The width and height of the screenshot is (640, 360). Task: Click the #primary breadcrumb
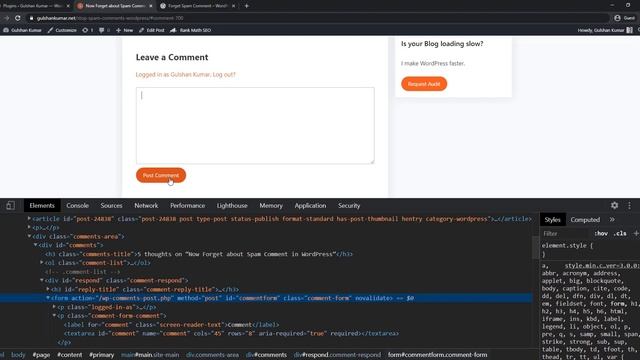pyautogui.click(x=102, y=355)
